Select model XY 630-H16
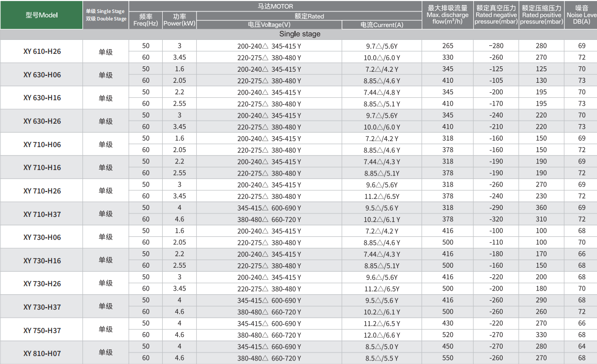This screenshot has height=364, width=597. point(42,98)
